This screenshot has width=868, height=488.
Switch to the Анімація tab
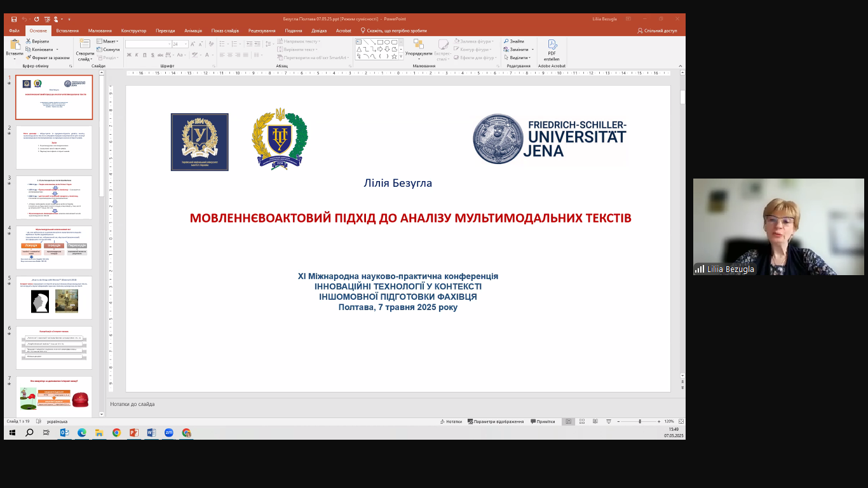tap(193, 30)
